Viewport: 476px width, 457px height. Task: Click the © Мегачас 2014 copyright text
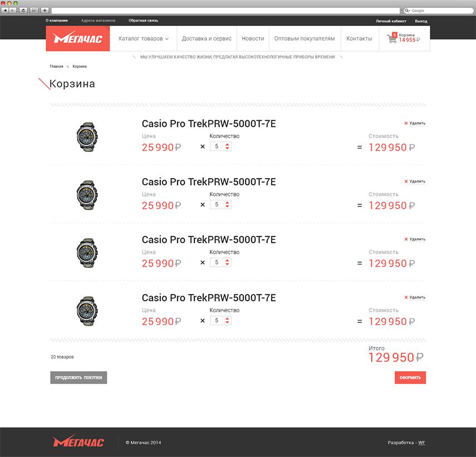pos(143,443)
